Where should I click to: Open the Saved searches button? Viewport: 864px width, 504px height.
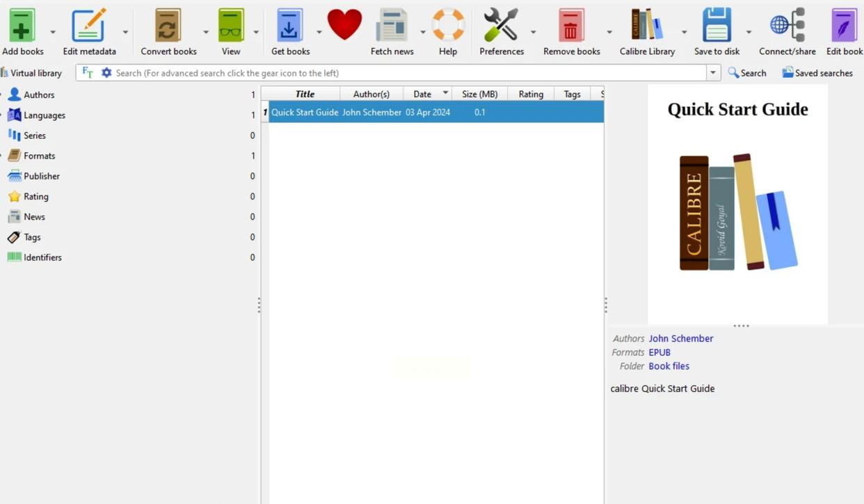click(x=817, y=72)
